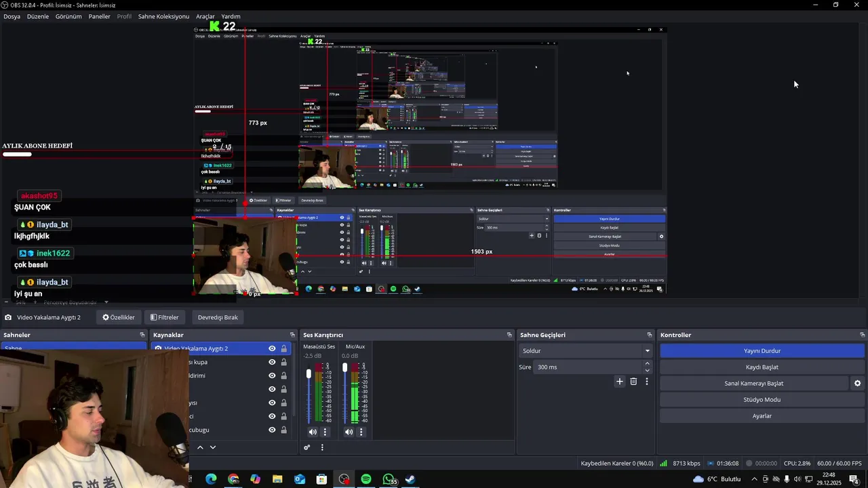Hide the source row ending in yısı
The width and height of the screenshot is (868, 488).
coord(272,403)
